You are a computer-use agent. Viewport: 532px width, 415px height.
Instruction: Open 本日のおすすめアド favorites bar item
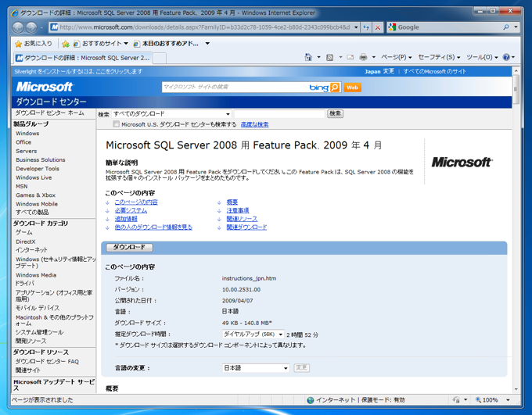click(166, 44)
